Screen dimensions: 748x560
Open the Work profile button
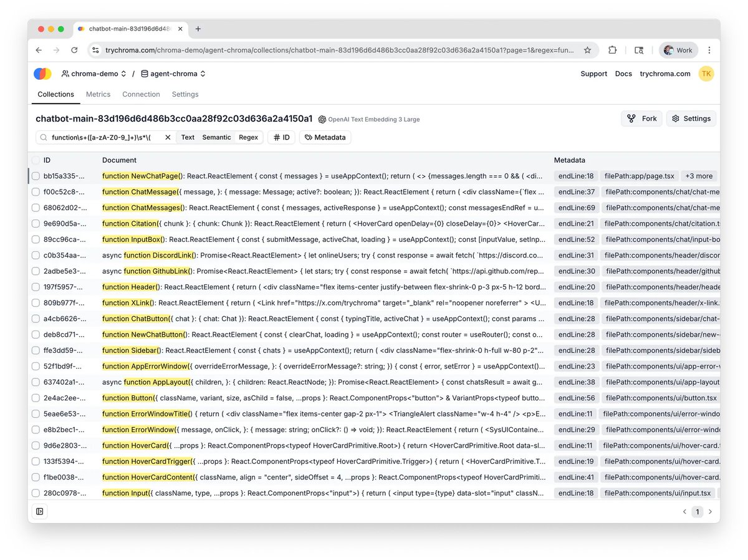(x=678, y=51)
